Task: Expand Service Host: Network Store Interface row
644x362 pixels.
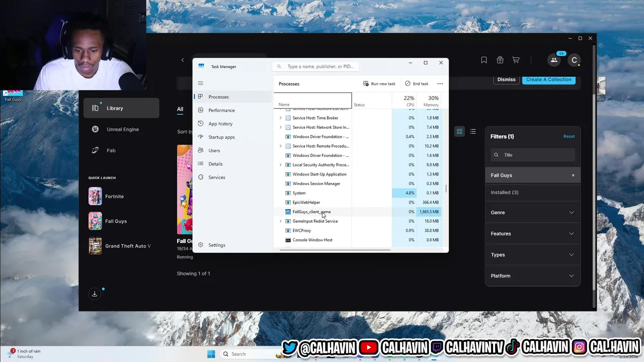Action: coord(280,127)
